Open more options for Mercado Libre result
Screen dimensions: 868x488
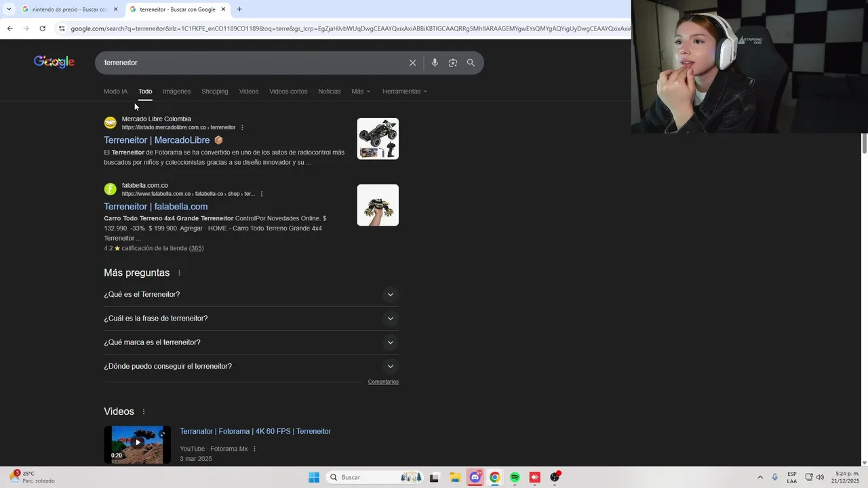242,127
